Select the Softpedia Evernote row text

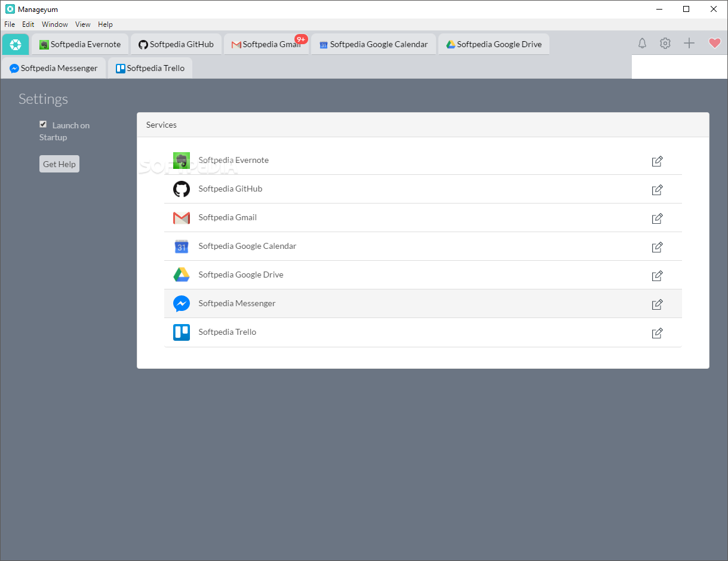coord(234,160)
